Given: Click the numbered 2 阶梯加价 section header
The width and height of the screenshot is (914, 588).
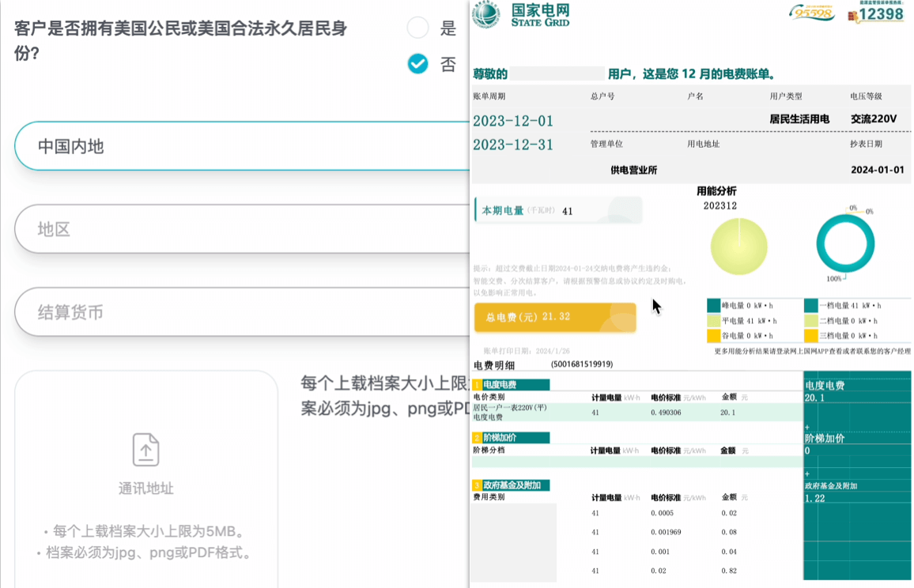Looking at the screenshot, I should click(511, 438).
